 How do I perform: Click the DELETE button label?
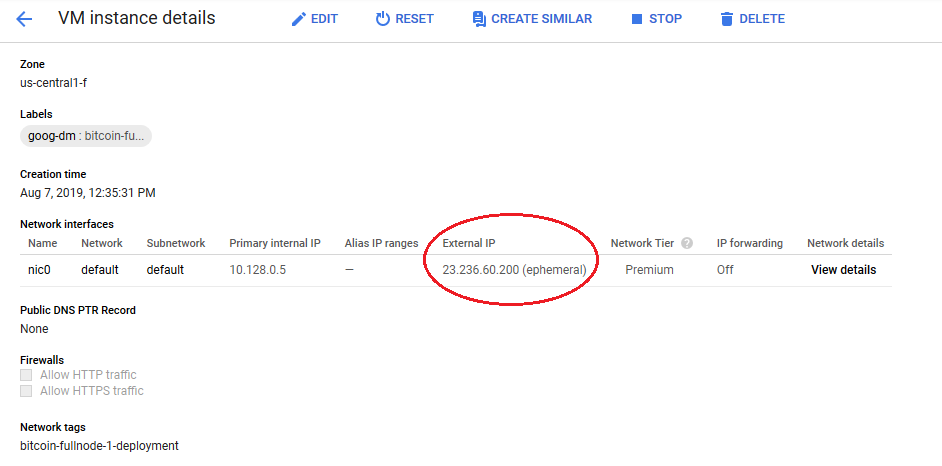pyautogui.click(x=762, y=19)
